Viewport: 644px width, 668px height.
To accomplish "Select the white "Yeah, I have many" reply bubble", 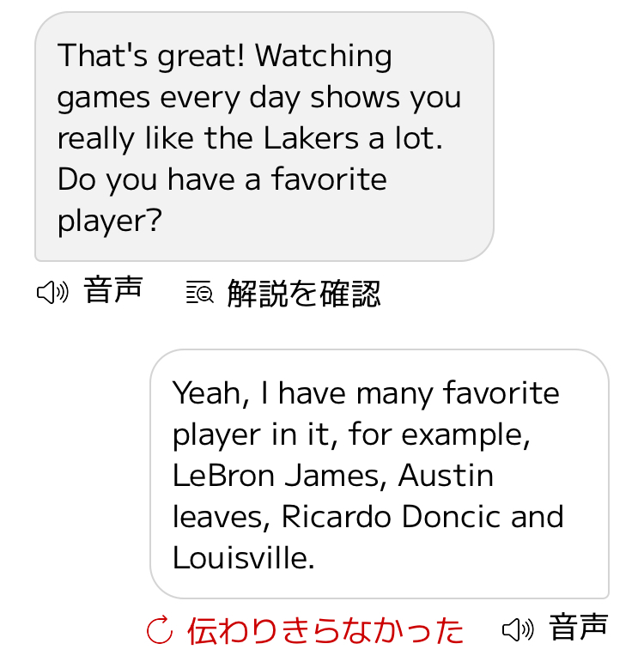I will [379, 473].
